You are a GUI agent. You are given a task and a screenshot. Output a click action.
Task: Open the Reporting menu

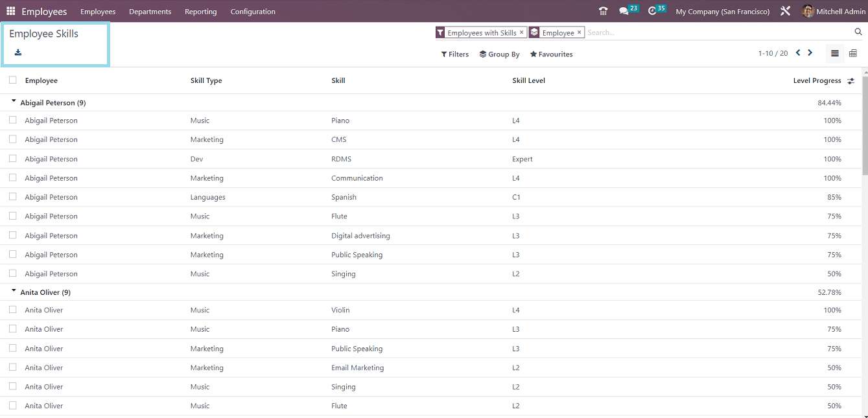(201, 12)
